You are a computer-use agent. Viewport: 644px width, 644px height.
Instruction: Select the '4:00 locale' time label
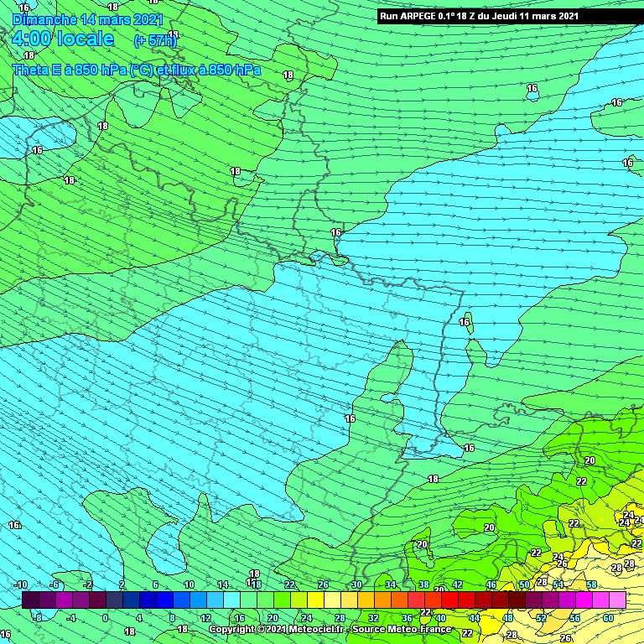[x=63, y=39]
